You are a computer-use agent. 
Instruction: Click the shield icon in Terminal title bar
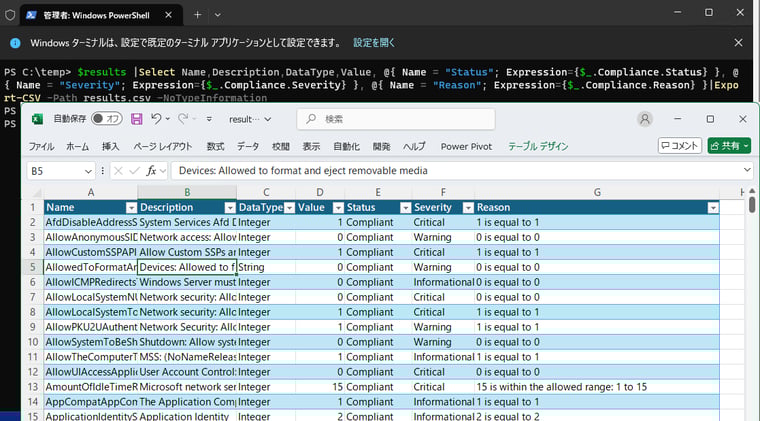pyautogui.click(x=10, y=15)
